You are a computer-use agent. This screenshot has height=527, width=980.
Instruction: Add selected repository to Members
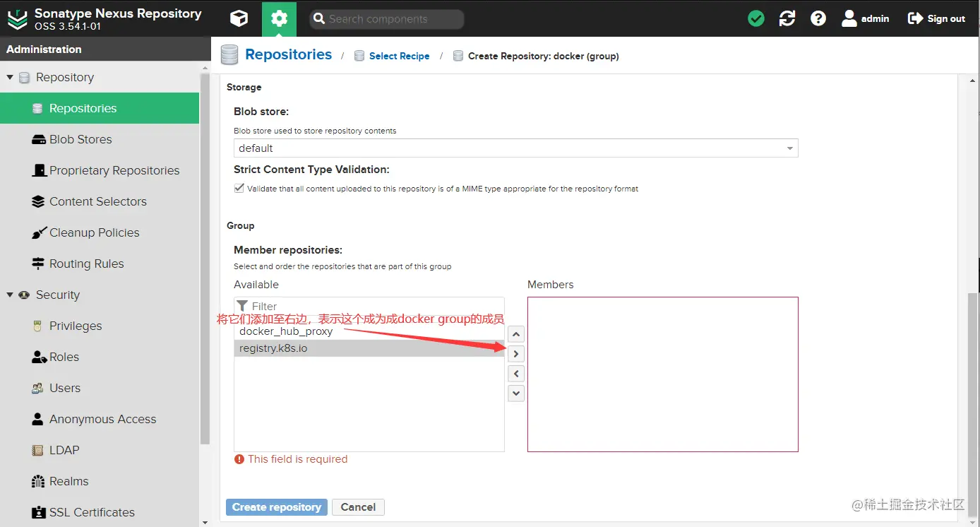516,354
